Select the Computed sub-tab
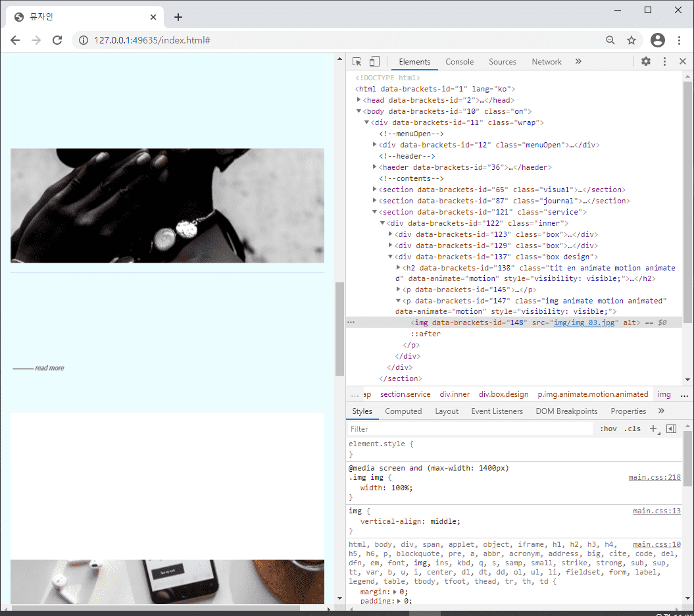 [403, 411]
